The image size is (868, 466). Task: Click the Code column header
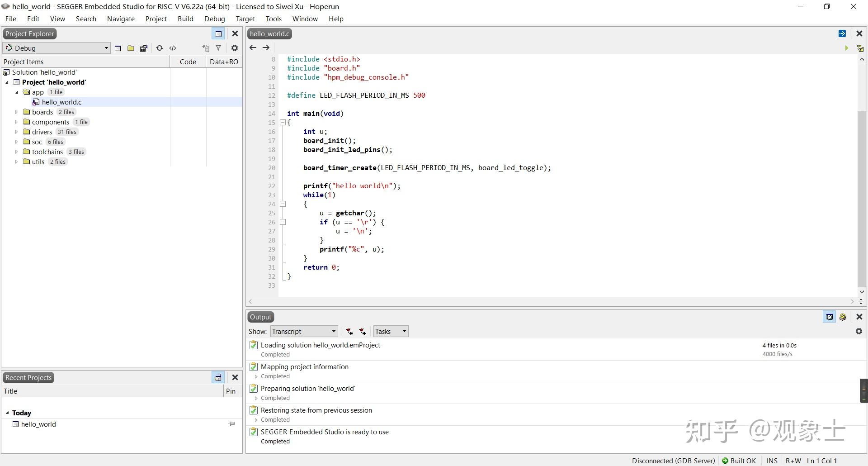(x=188, y=62)
